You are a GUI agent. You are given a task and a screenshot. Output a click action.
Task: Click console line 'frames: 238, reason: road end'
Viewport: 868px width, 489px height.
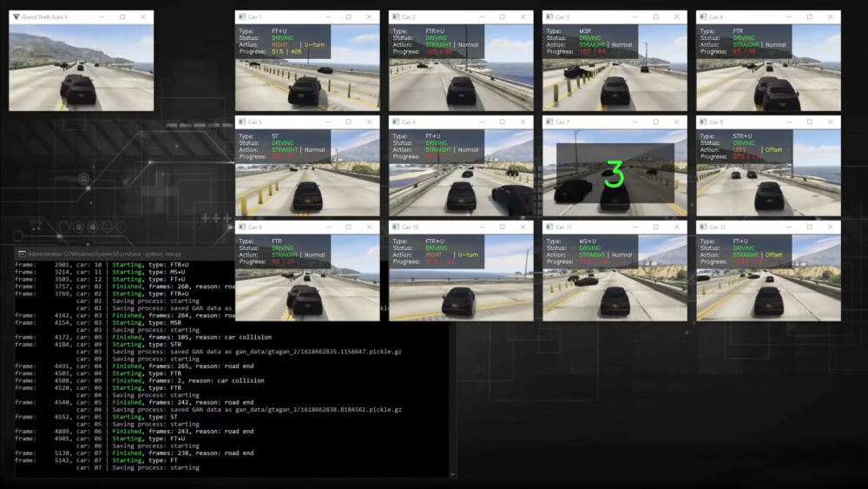(x=200, y=453)
